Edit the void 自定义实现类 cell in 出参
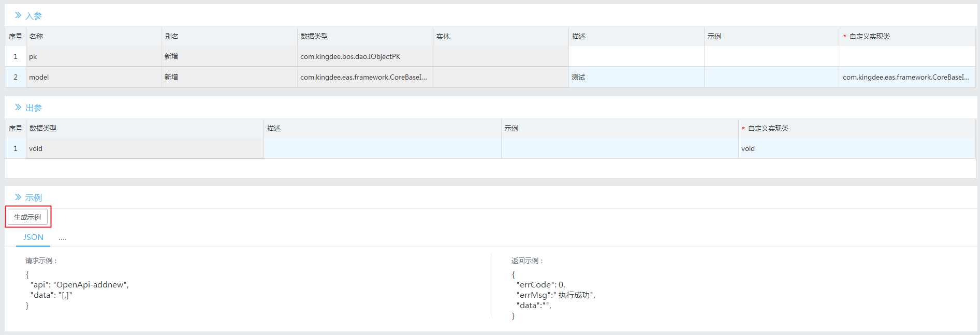Viewport: 980px width, 335px height. pyautogui.click(x=856, y=148)
